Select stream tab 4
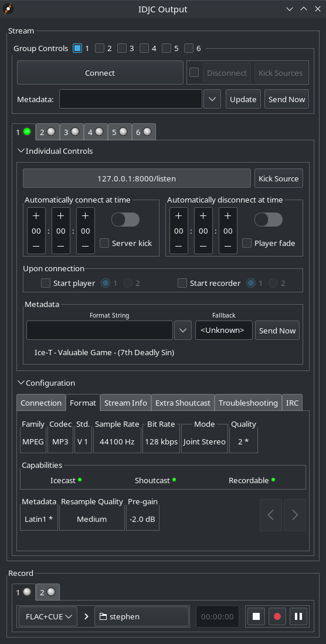The image size is (326, 644). pyautogui.click(x=96, y=132)
